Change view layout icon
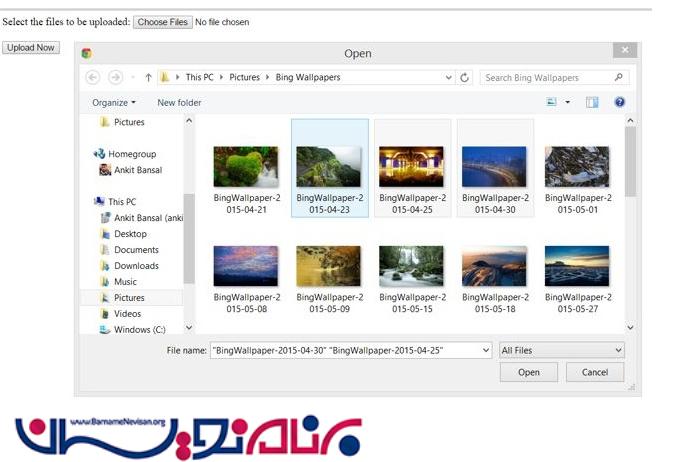692x462 pixels. pos(552,102)
